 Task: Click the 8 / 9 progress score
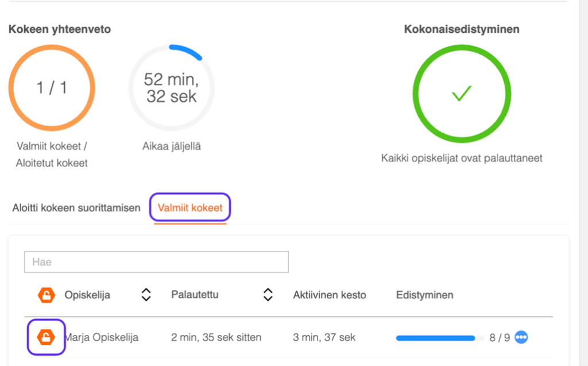coord(500,338)
